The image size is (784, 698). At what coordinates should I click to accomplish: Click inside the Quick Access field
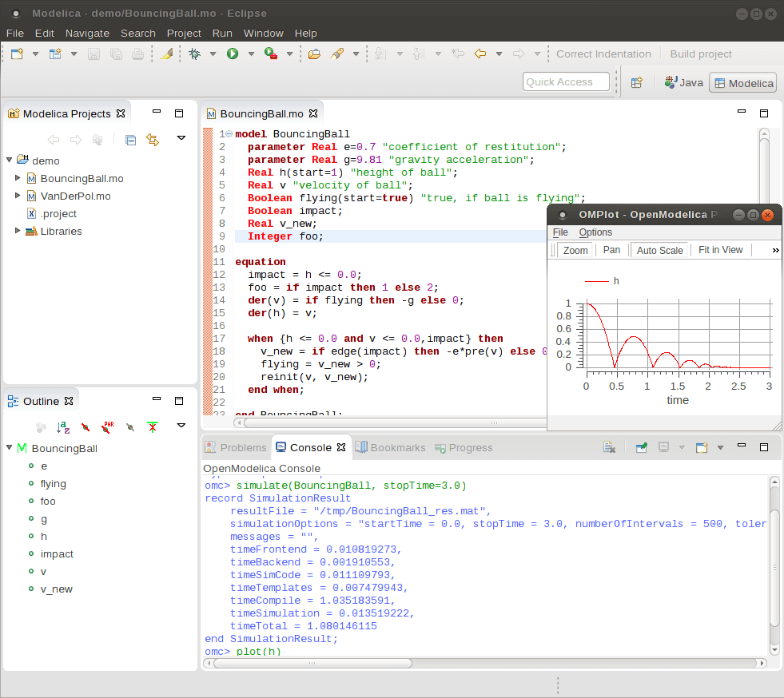pos(566,81)
